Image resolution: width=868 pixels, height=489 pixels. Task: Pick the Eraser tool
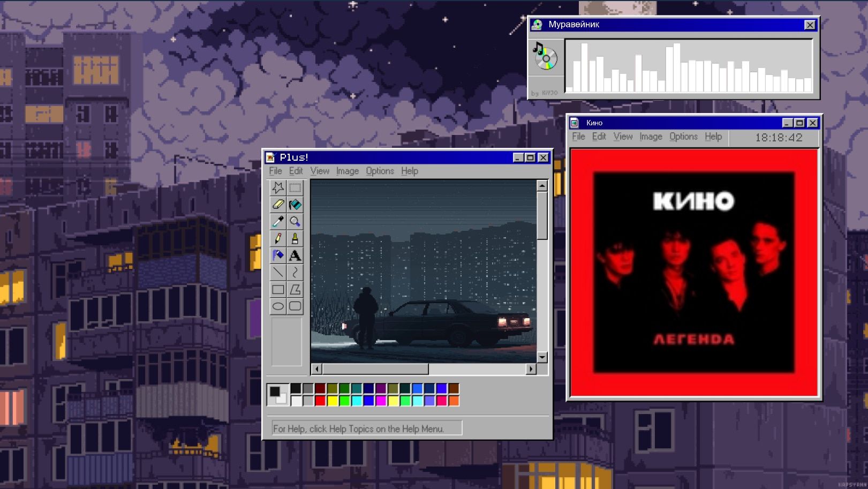coord(278,205)
